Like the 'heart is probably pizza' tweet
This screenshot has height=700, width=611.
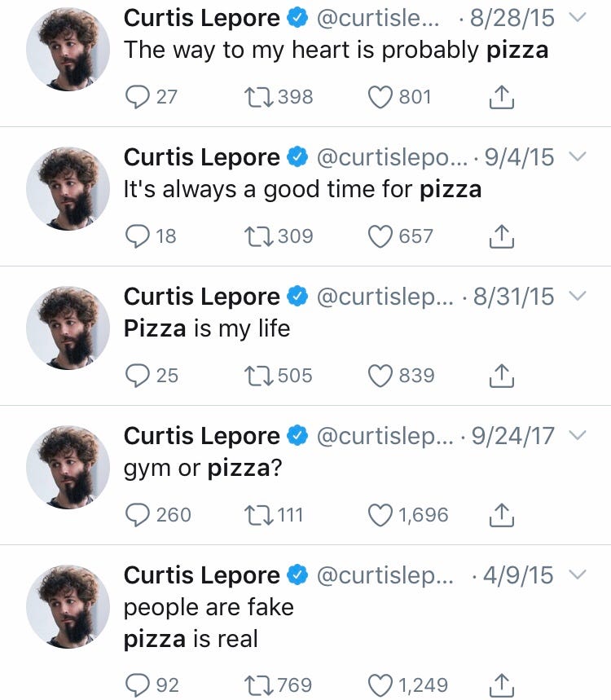point(380,97)
